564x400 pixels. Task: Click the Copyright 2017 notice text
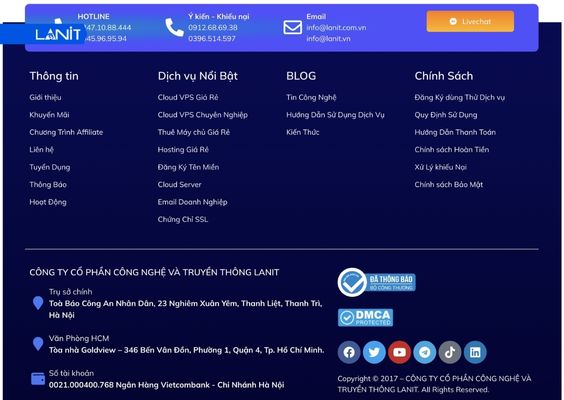434,384
